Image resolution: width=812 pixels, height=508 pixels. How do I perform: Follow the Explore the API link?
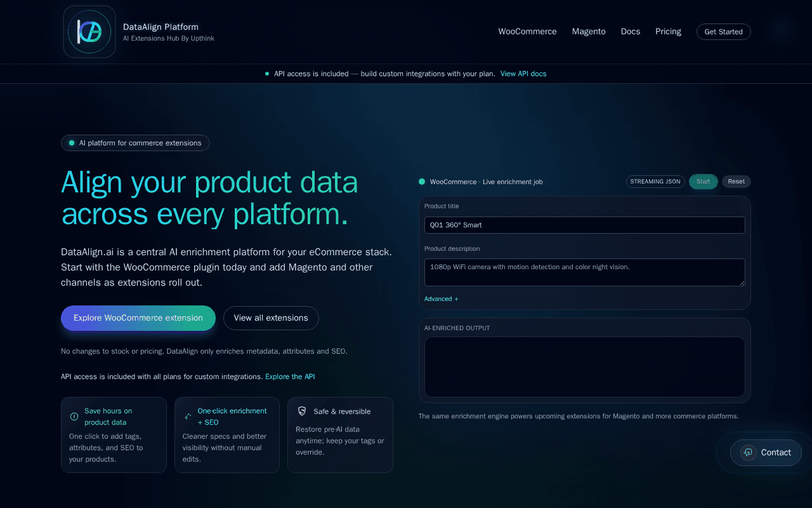[290, 377]
